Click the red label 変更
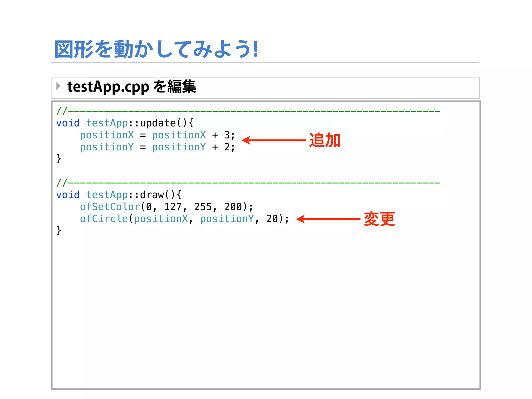Image resolution: width=532 pixels, height=399 pixels. point(379,219)
